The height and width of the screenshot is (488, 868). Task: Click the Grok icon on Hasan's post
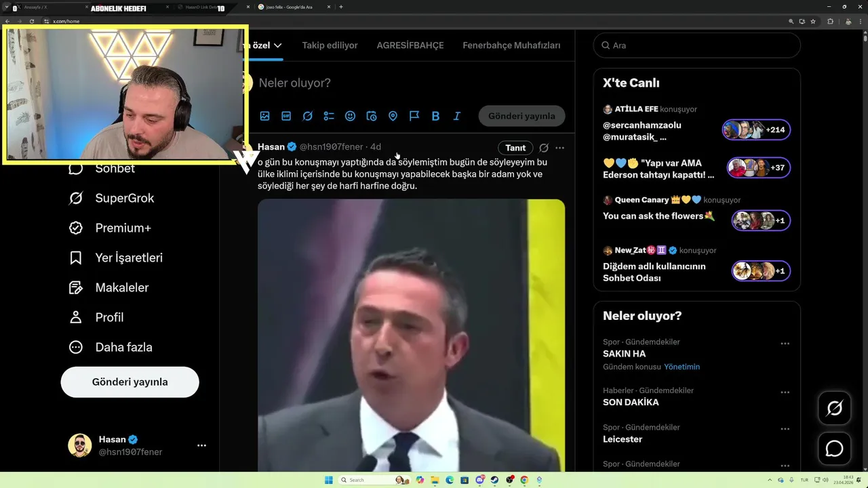(543, 148)
